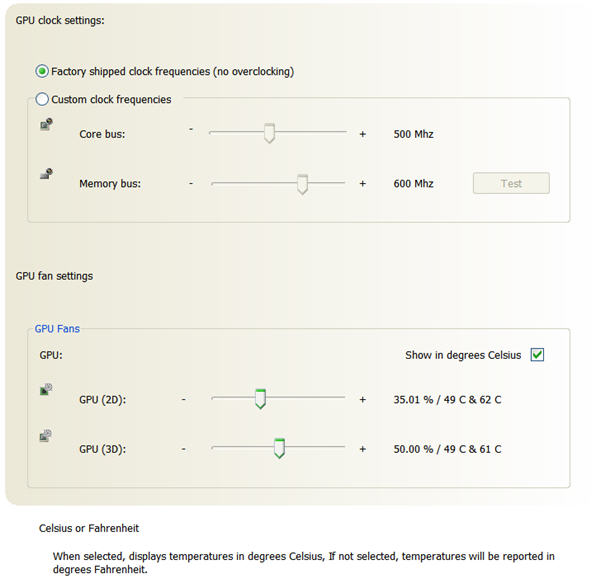Increase GPU (3D) fan speed with plus

click(x=363, y=449)
